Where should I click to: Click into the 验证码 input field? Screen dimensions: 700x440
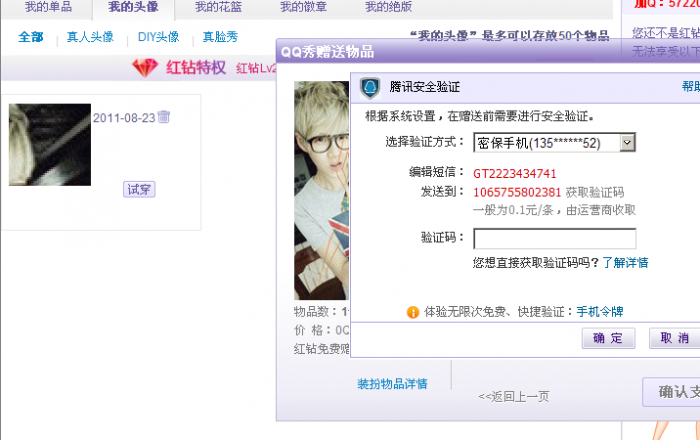[554, 239]
